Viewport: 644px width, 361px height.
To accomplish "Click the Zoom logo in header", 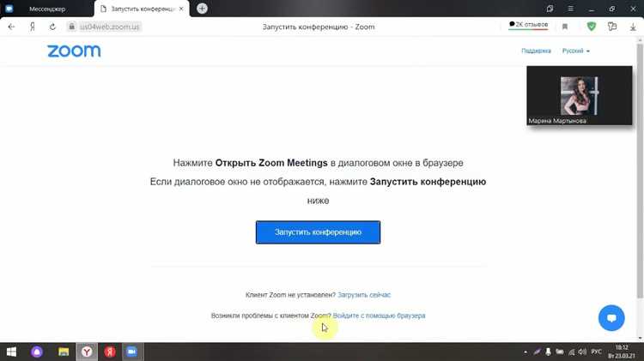I will coord(74,51).
